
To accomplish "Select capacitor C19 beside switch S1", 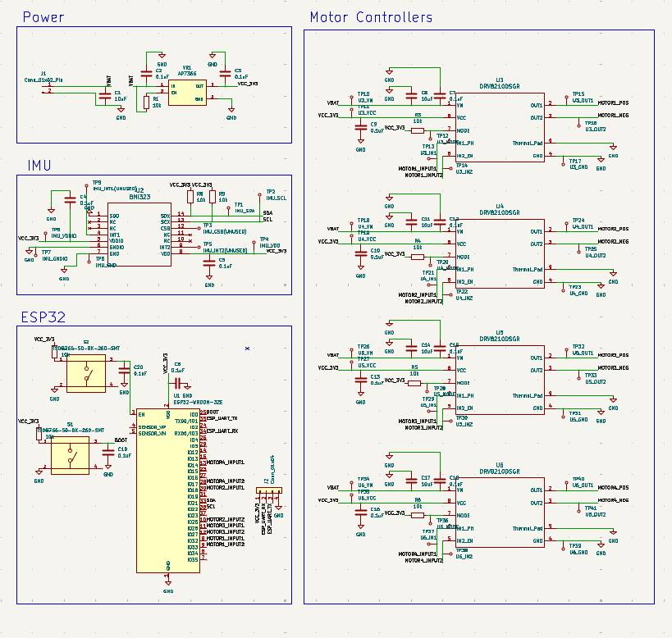I will pos(108,453).
